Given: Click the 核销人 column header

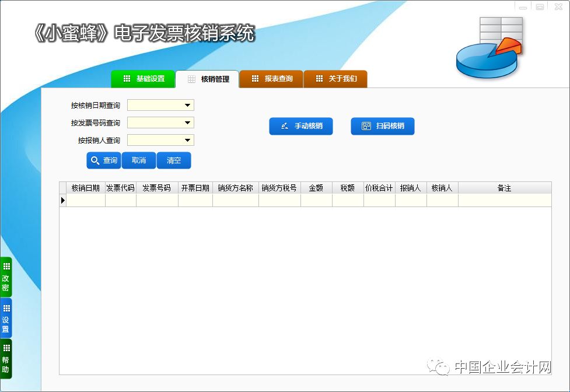Looking at the screenshot, I should click(442, 188).
